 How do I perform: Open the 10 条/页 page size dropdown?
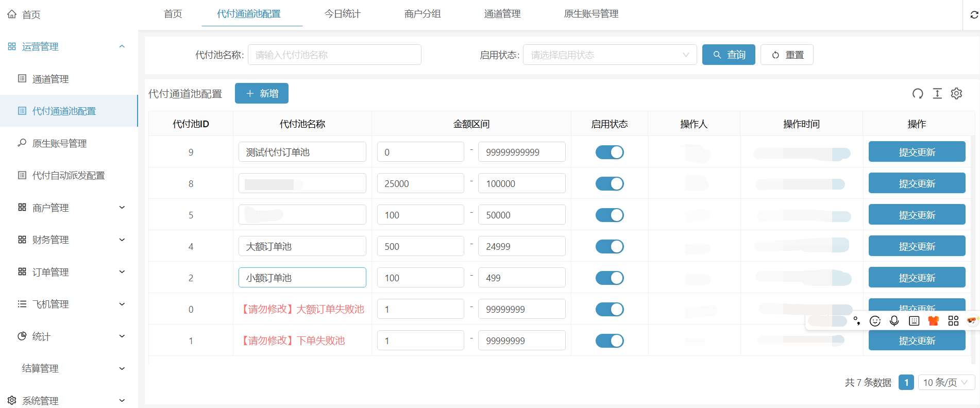946,382
